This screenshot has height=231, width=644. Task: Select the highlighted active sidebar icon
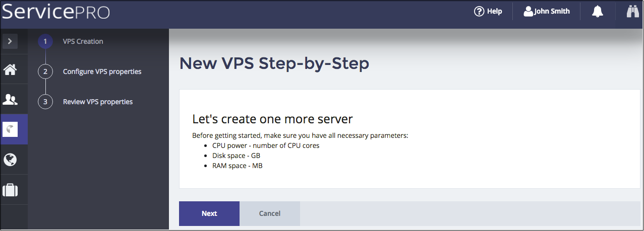click(10, 129)
